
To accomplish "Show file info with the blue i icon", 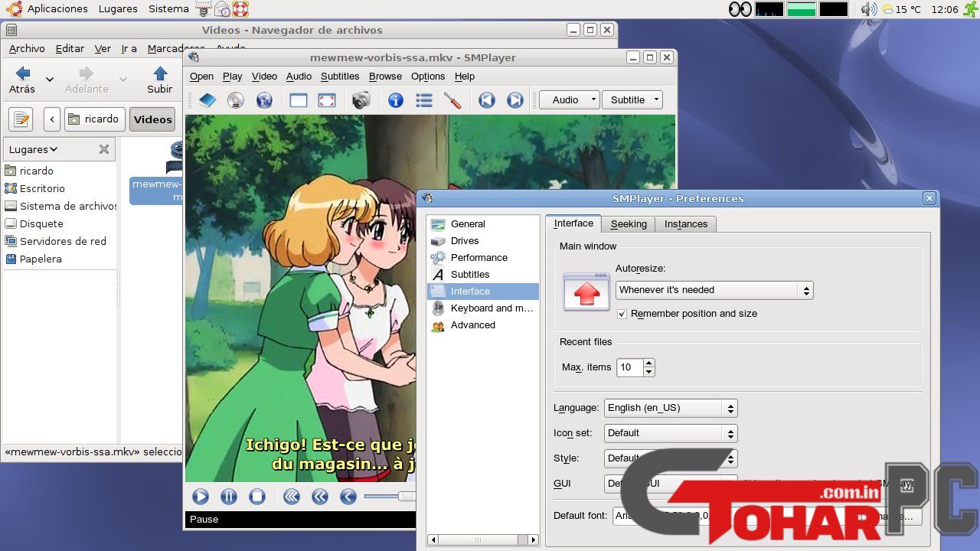I will (396, 100).
